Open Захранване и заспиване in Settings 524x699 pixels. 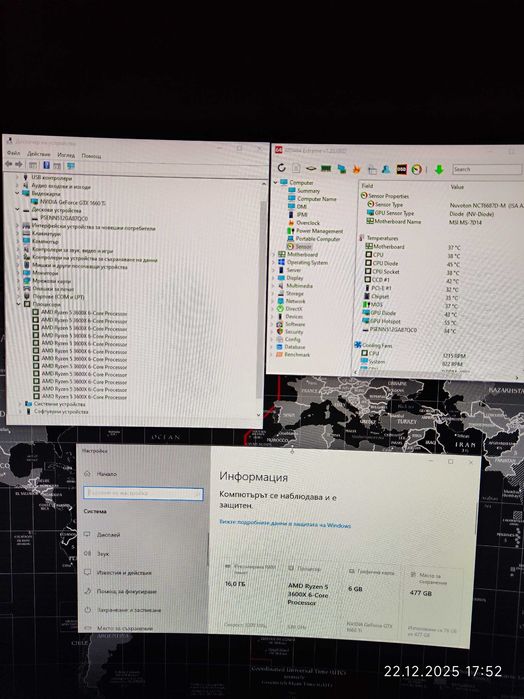click(x=123, y=610)
